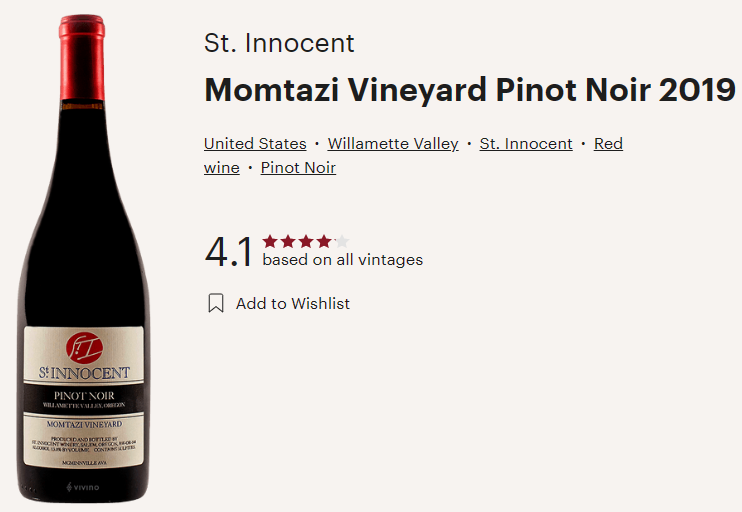Open the Willamette Valley region link
Viewport: 742px width, 512px height.
[393, 144]
